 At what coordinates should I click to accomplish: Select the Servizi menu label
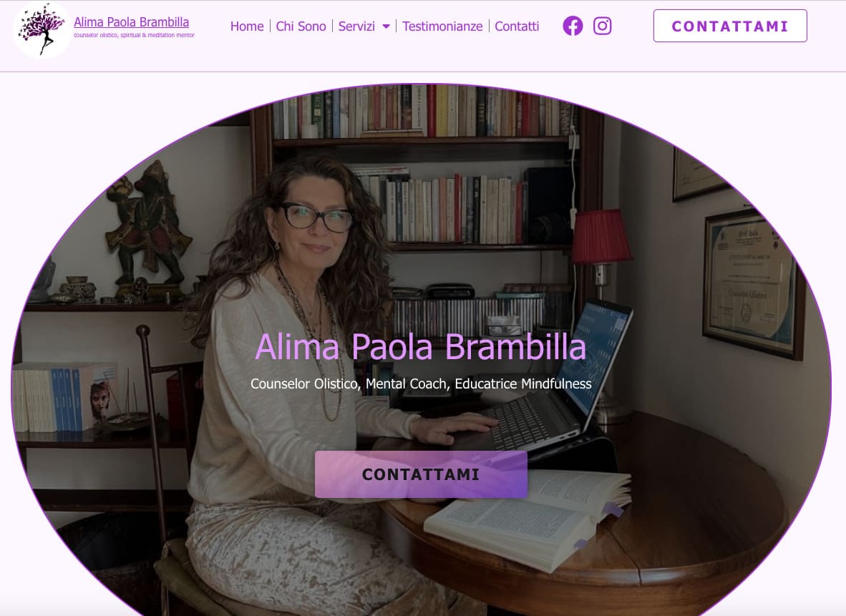(x=356, y=26)
